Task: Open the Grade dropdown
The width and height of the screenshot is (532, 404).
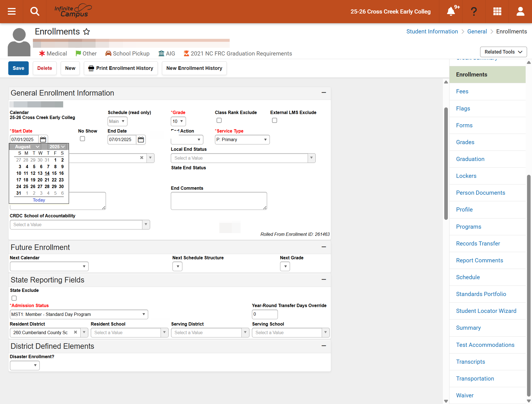Action: pyautogui.click(x=178, y=121)
